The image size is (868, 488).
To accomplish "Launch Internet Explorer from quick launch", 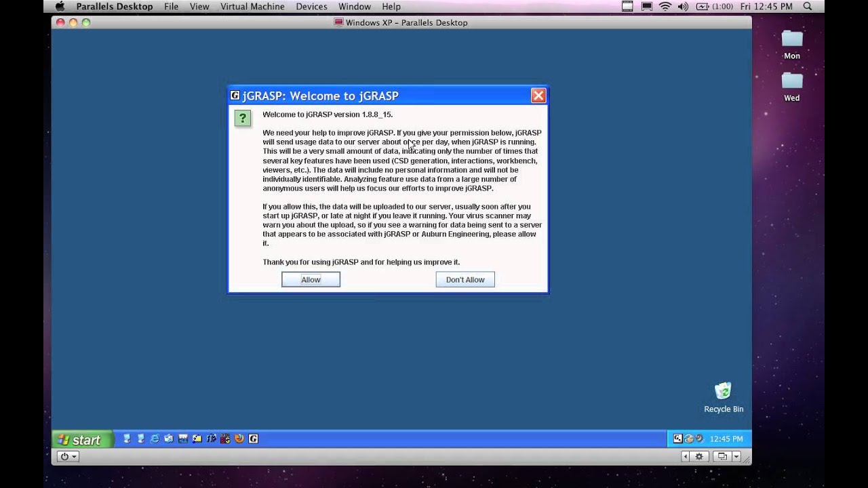I will click(x=155, y=439).
